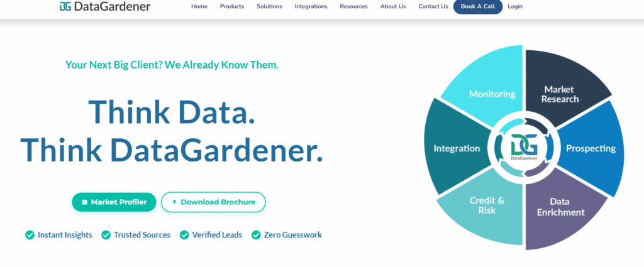The height and width of the screenshot is (267, 644).
Task: Expand the Solutions navigation menu
Action: [269, 6]
